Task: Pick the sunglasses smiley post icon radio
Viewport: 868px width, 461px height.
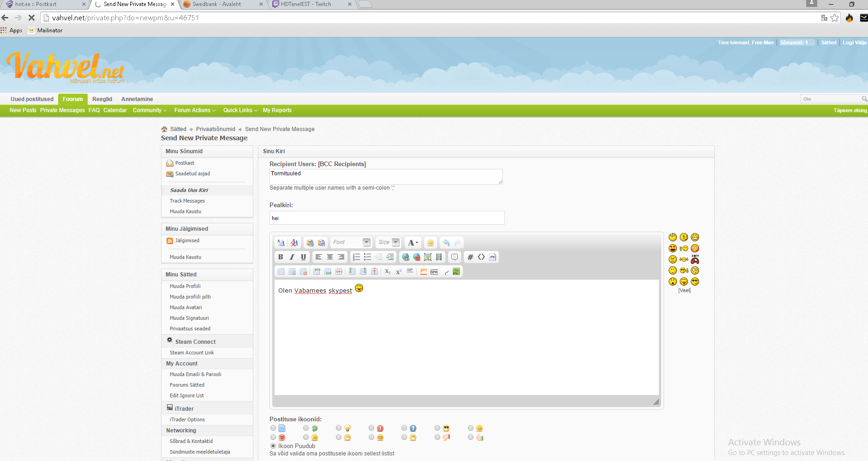Action: [437, 428]
